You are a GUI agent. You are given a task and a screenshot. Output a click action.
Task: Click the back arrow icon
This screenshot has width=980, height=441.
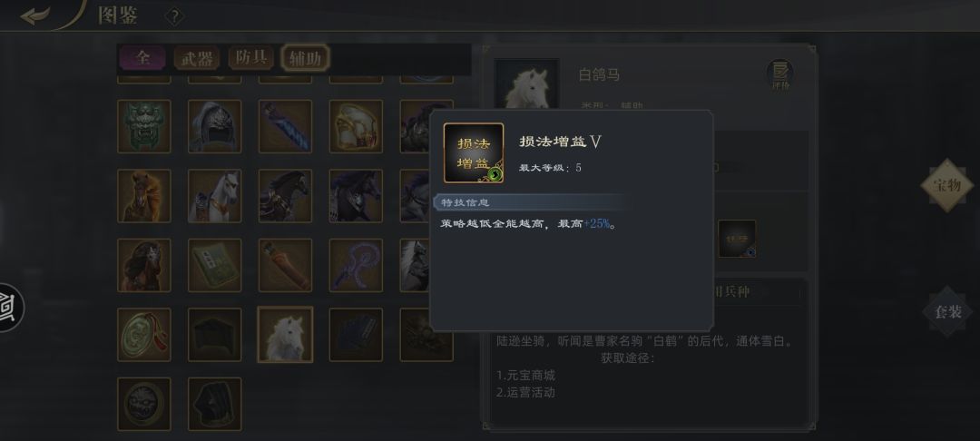(34, 15)
